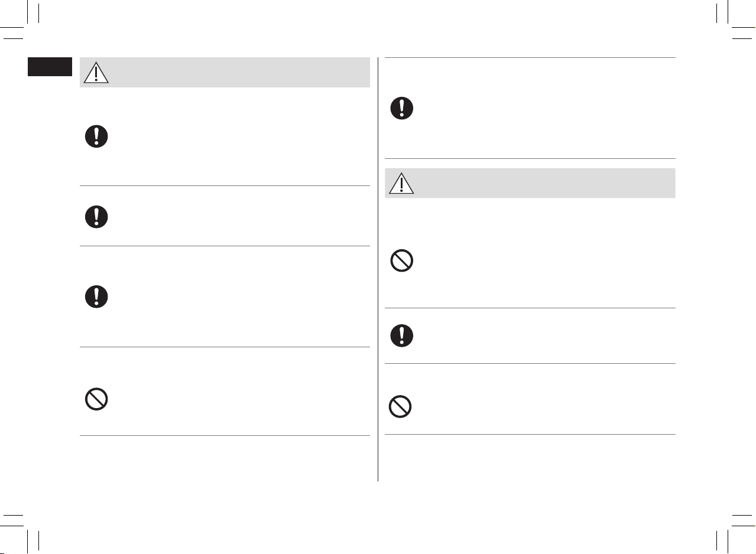Click the prohibition circle icon in left column

click(96, 400)
